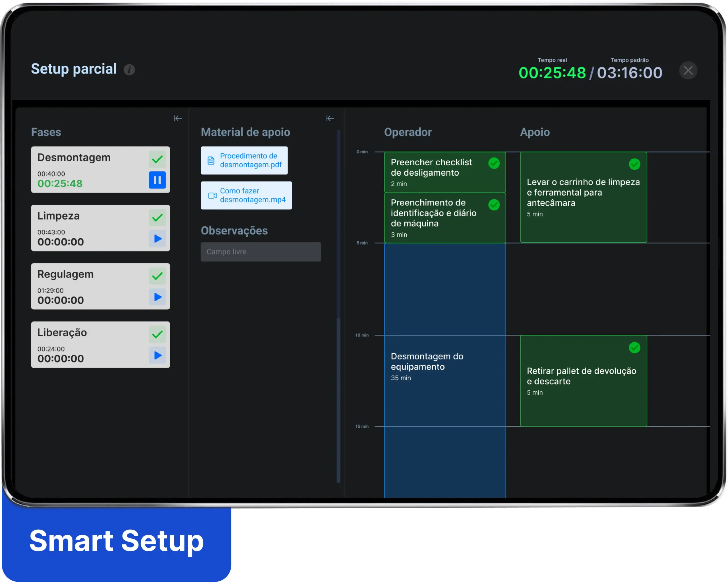The height and width of the screenshot is (582, 728).
Task: Click Desmontagem elapsed time 00:25:48
Action: [x=60, y=184]
